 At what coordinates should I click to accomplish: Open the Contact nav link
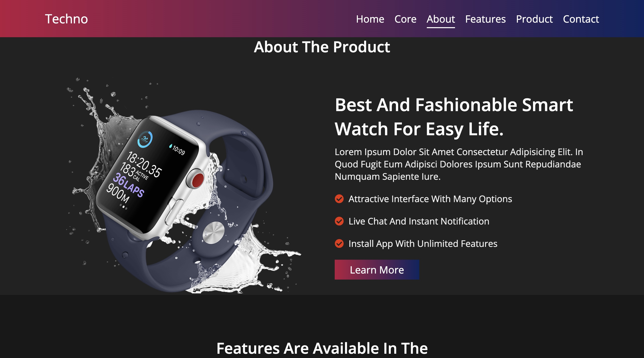tap(581, 19)
